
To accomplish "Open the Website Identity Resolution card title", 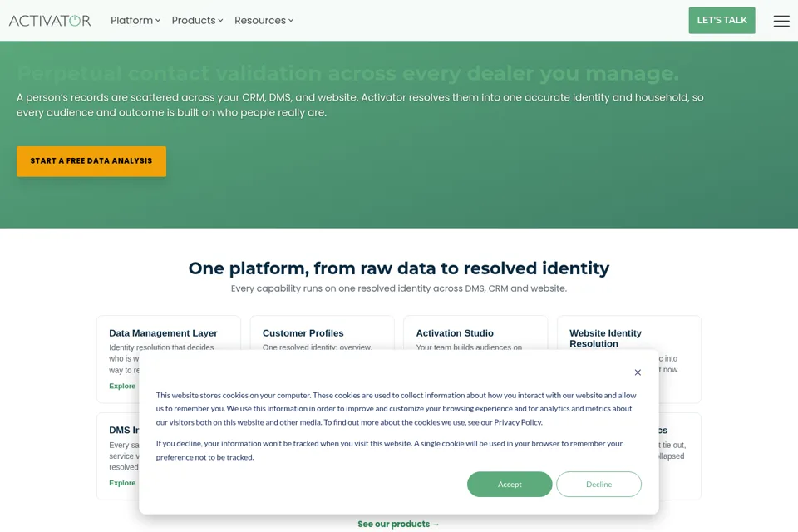I will coord(605,338).
